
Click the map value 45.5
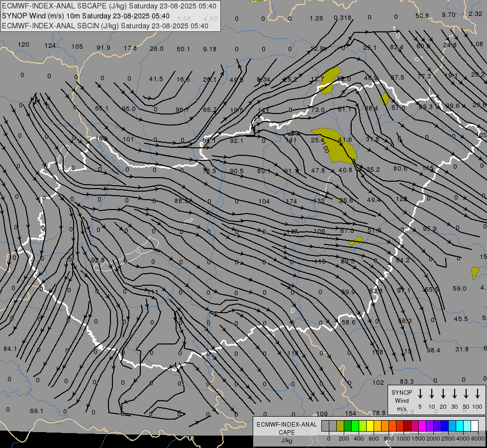[461, 319]
